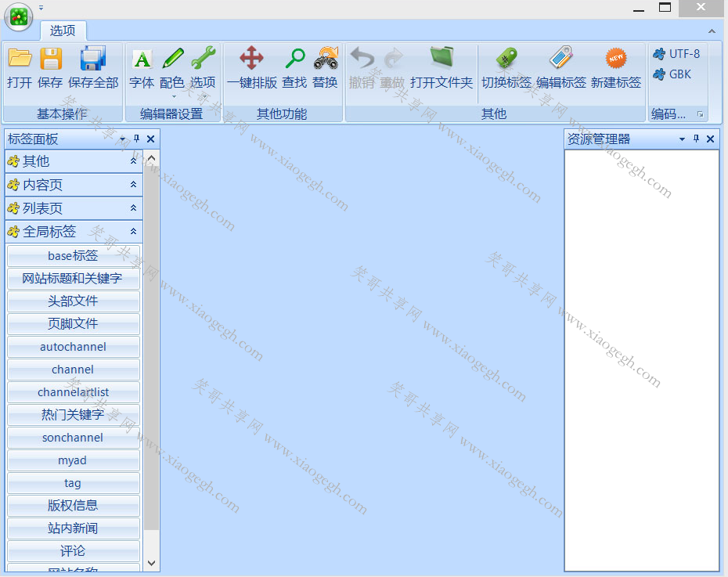Insert the base标签 tag
This screenshot has height=577, width=728.
tap(74, 255)
